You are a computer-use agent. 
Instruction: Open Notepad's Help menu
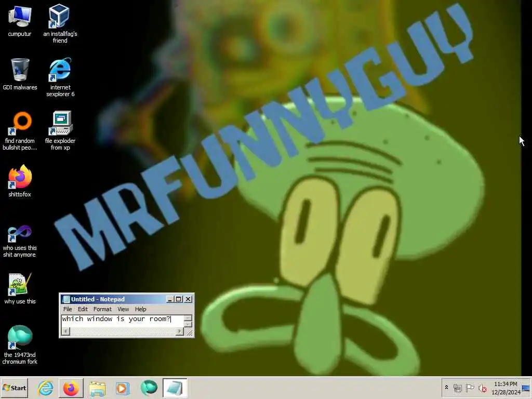pos(140,309)
